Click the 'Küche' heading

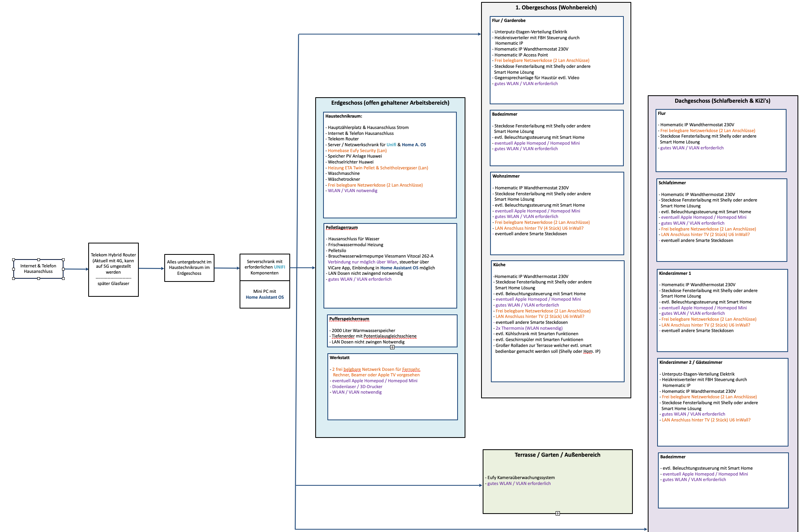(x=500, y=265)
